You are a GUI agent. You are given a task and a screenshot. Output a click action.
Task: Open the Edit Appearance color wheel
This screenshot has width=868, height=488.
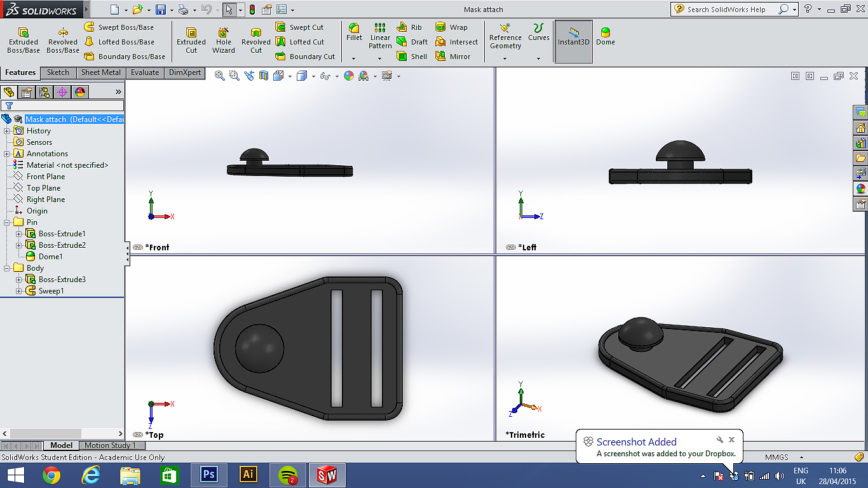pyautogui.click(x=348, y=76)
